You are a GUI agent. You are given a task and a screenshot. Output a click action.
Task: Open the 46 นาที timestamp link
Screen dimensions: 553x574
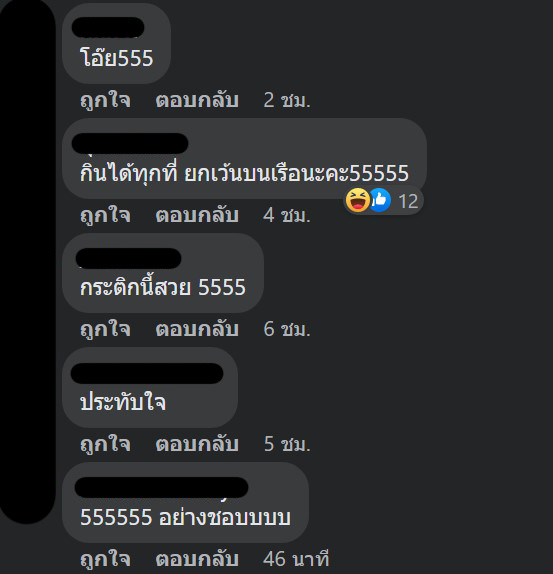(x=296, y=559)
